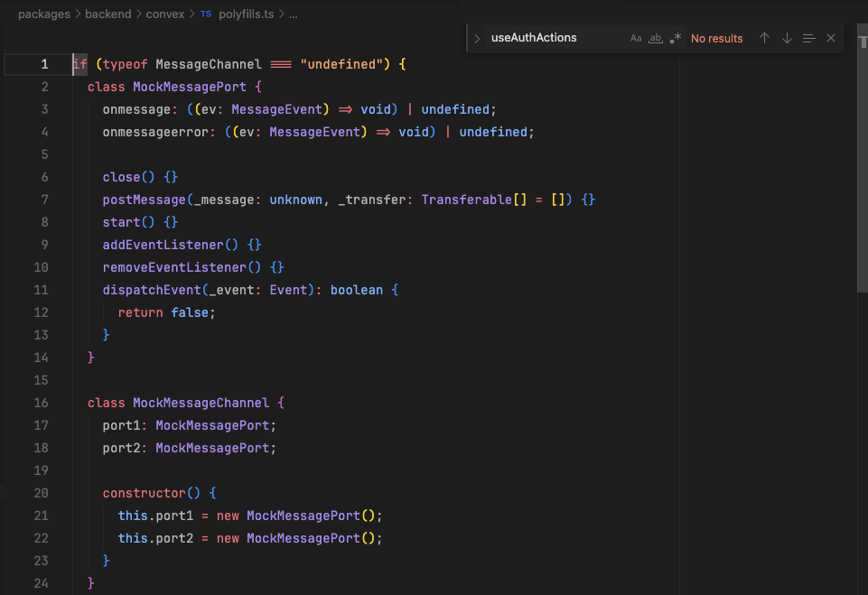Toggle Match Case in find widget
The image size is (868, 595).
point(636,38)
